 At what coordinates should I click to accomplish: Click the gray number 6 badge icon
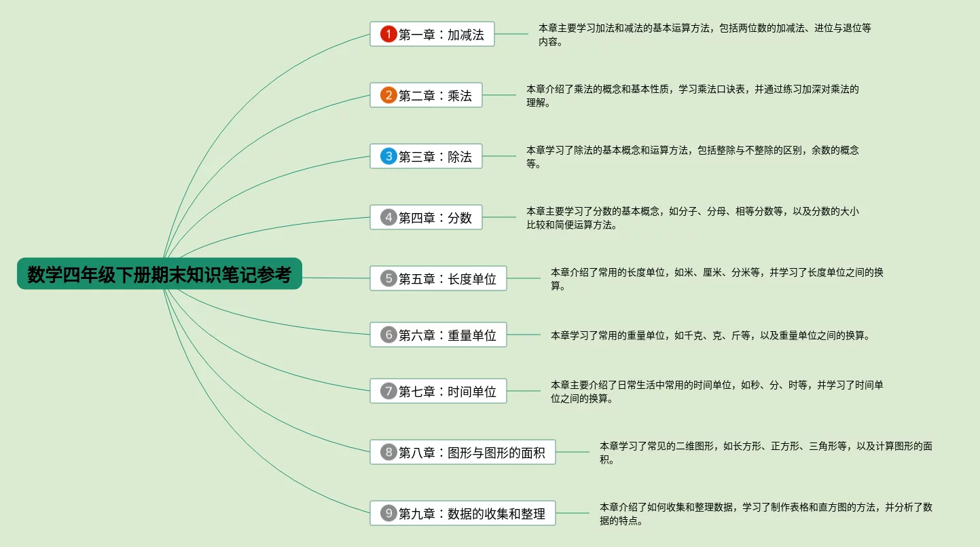coord(388,335)
